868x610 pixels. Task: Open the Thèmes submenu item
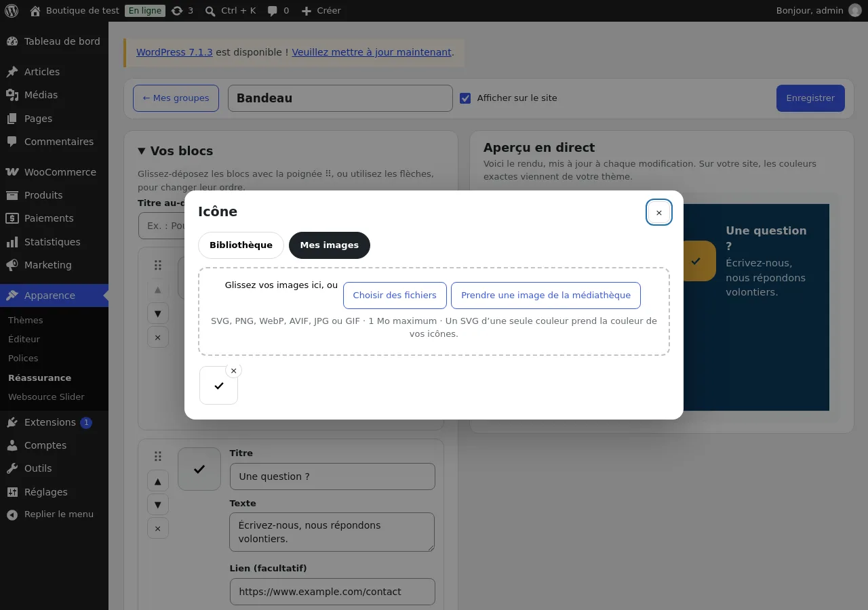coord(26,320)
